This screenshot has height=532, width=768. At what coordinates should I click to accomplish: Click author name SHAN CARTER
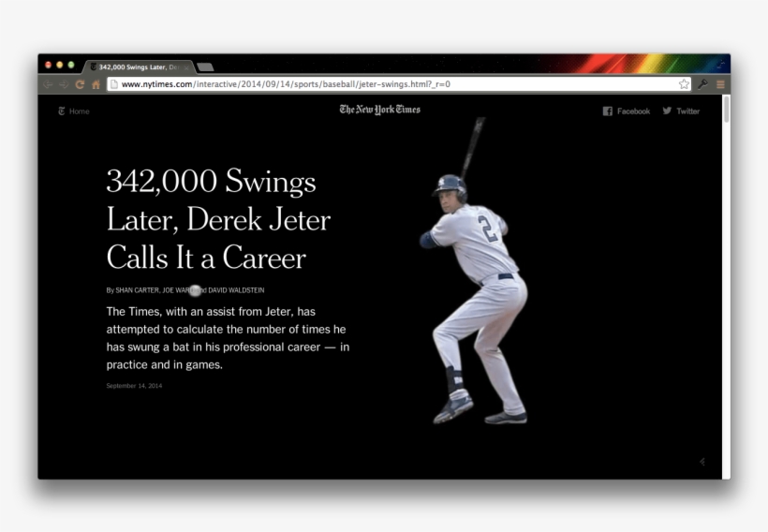137,290
